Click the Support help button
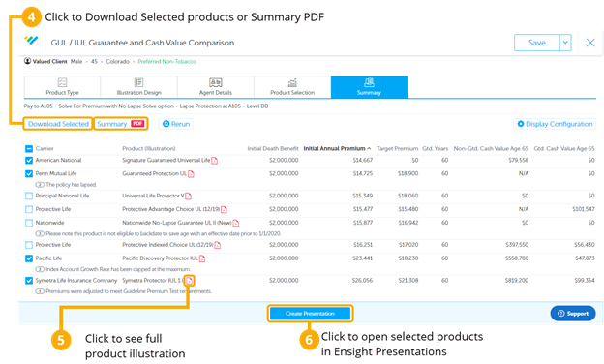The height and width of the screenshot is (364, 604). click(573, 314)
